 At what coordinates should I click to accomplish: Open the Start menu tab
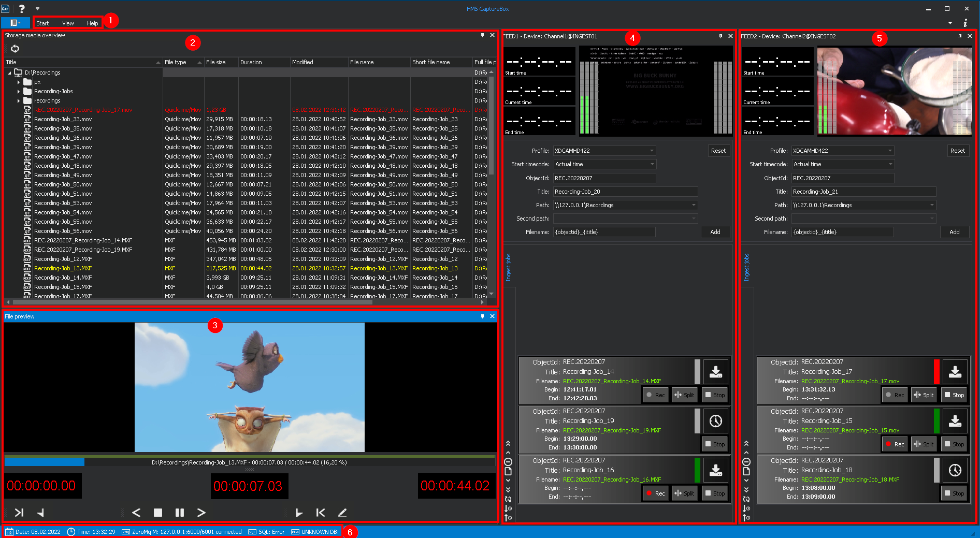point(42,23)
